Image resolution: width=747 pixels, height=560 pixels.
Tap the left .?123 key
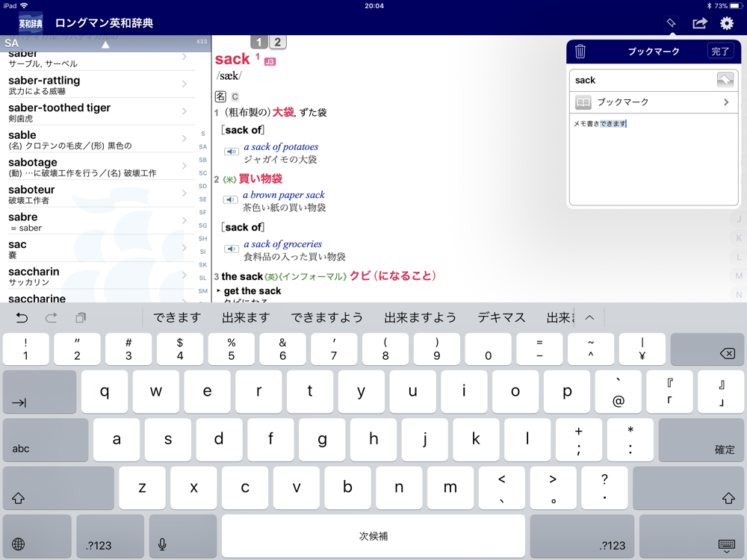coord(110,537)
